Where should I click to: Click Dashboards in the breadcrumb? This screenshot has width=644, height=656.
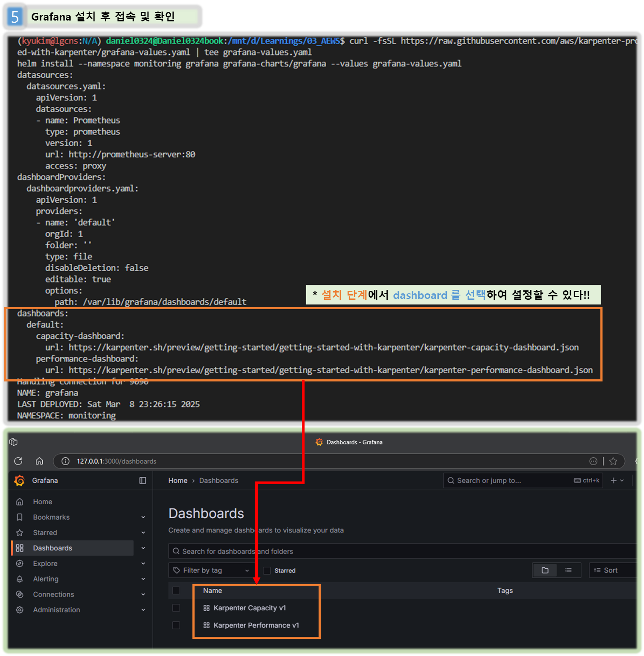[x=219, y=480]
